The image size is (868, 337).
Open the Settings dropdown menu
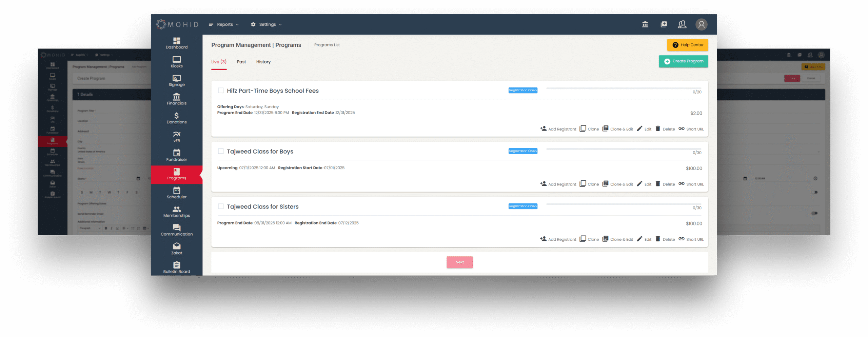click(x=267, y=24)
